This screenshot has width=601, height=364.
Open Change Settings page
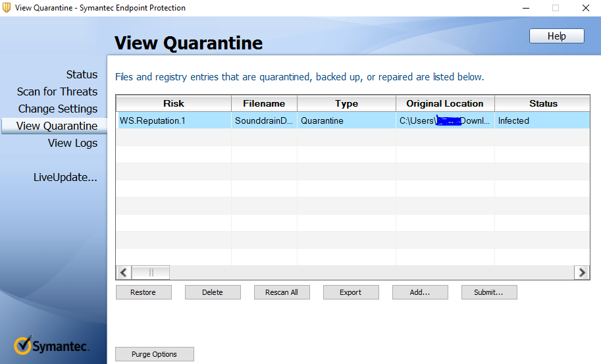58,109
